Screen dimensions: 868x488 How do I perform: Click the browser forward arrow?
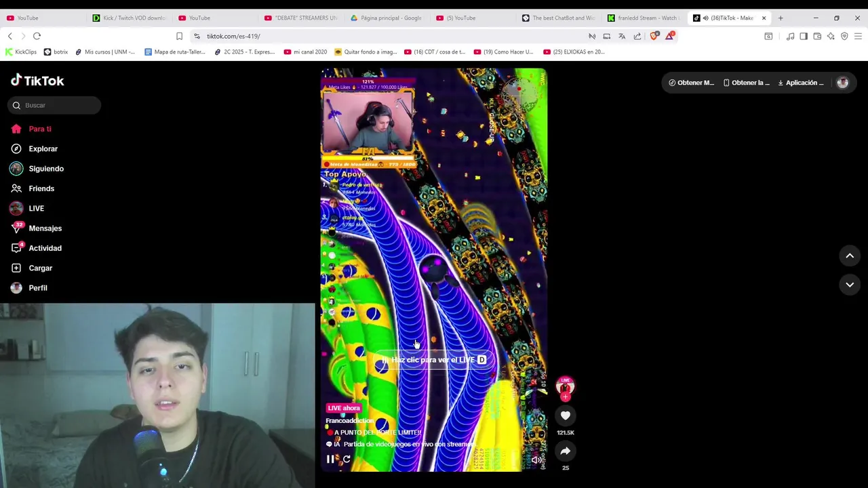pos(23,36)
